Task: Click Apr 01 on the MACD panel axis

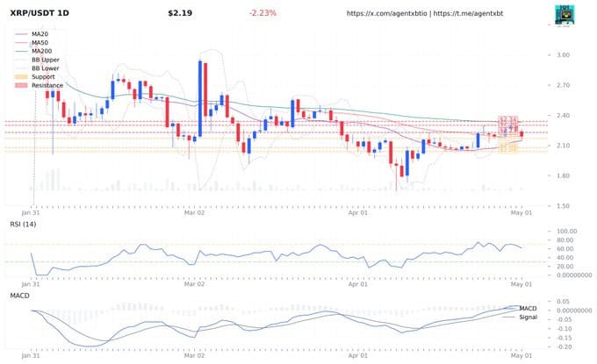Action: (x=358, y=355)
